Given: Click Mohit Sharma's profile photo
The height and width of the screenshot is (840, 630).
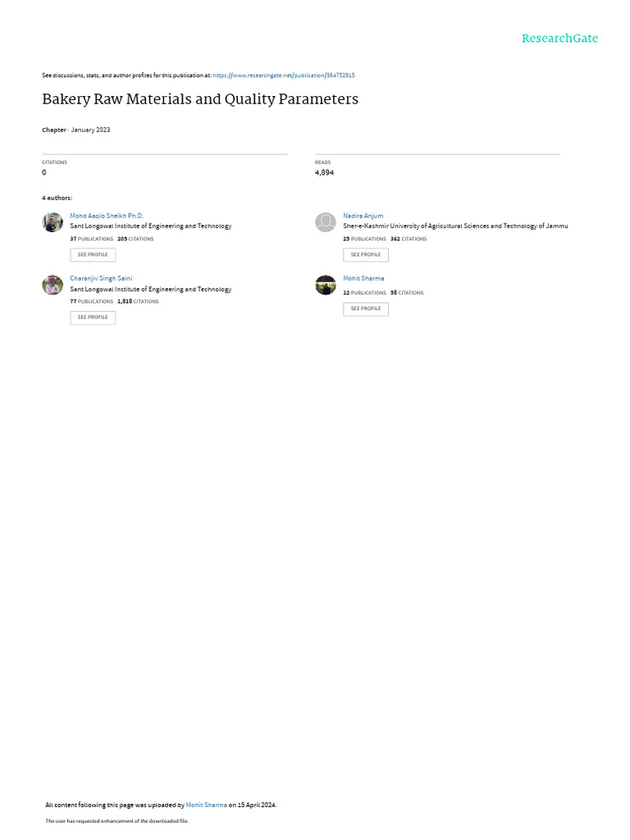Looking at the screenshot, I should (325, 285).
